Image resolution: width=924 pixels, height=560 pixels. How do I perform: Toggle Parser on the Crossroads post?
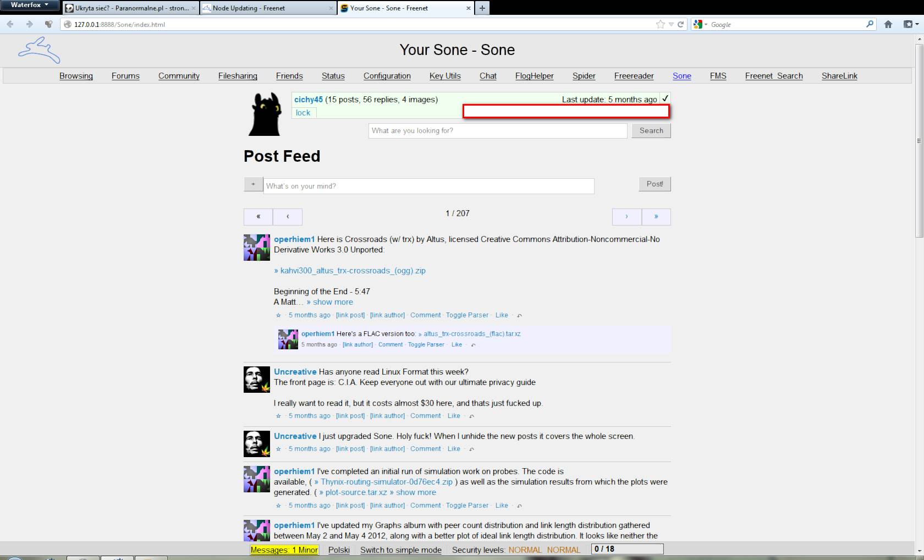click(x=467, y=315)
